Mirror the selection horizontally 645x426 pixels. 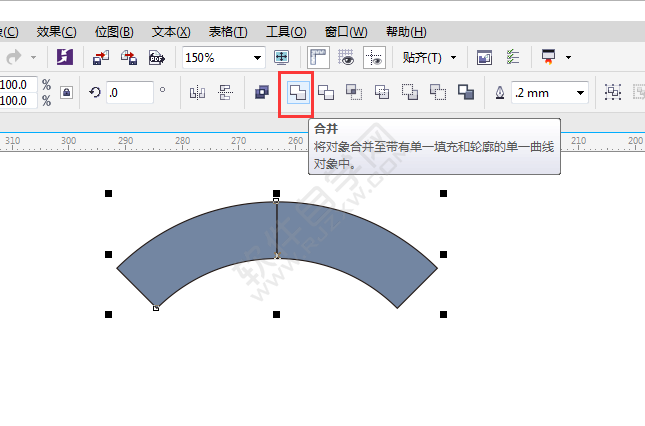197,92
